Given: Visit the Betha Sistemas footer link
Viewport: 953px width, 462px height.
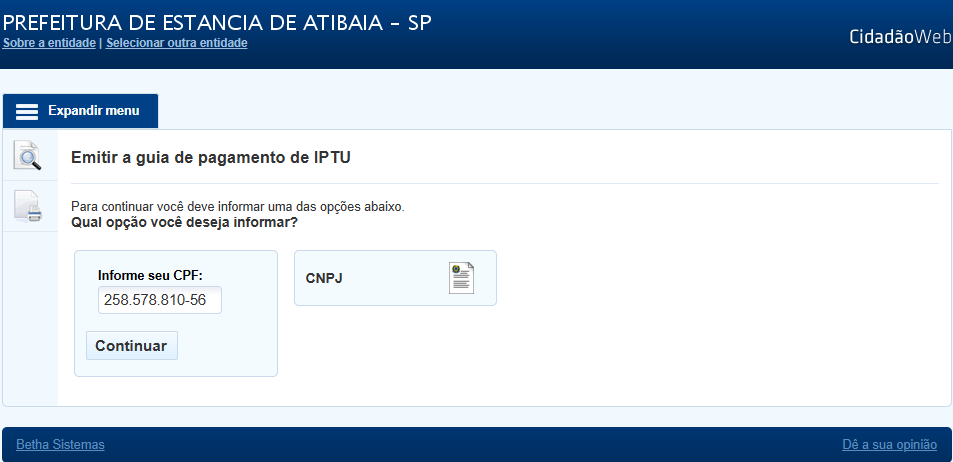Looking at the screenshot, I should 60,444.
